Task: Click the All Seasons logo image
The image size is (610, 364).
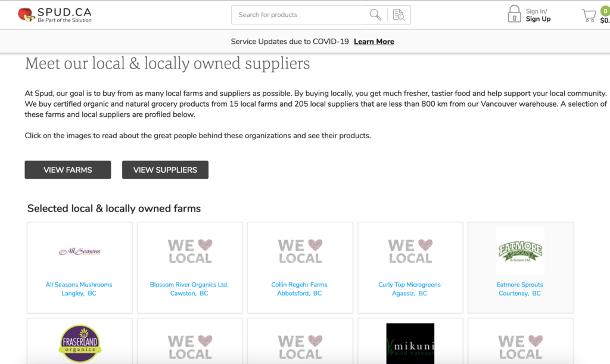Action: pyautogui.click(x=79, y=251)
